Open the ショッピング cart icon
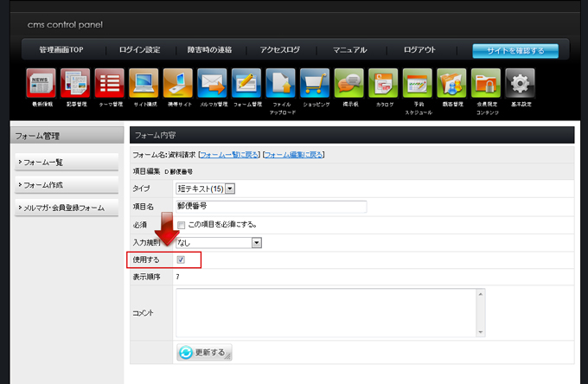 point(315,83)
